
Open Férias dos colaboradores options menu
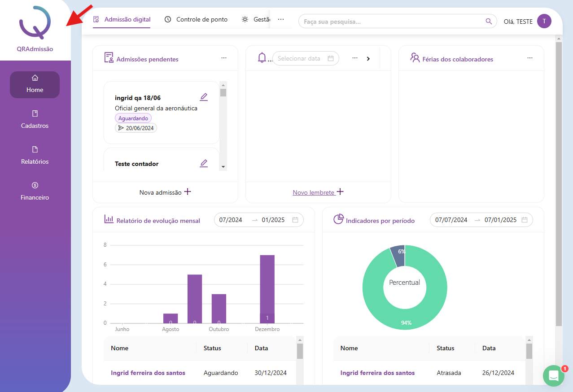click(x=529, y=58)
